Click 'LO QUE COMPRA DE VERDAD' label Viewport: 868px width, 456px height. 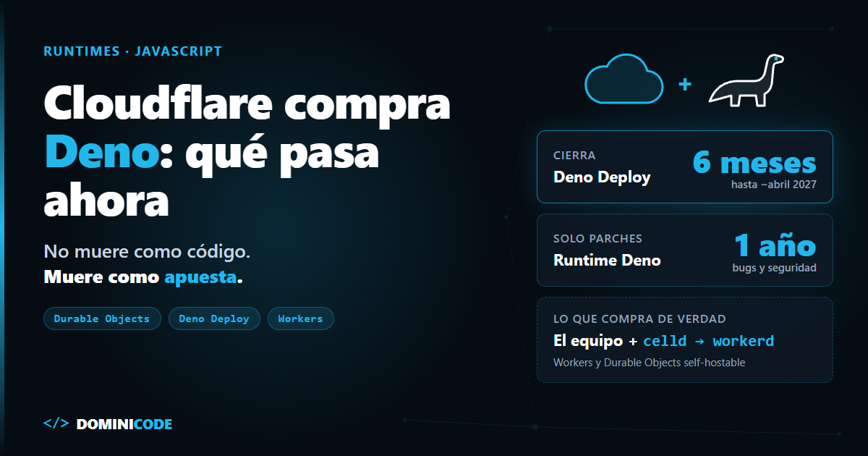pos(639,319)
